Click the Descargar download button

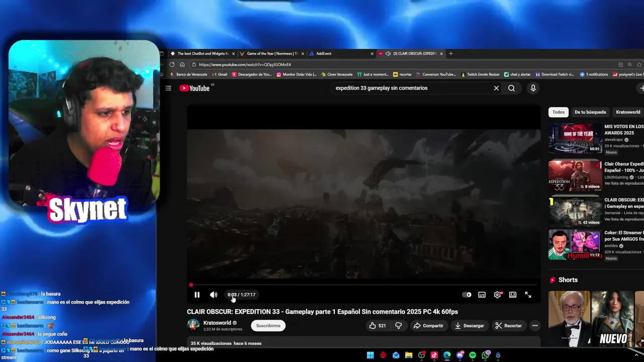[x=469, y=326]
